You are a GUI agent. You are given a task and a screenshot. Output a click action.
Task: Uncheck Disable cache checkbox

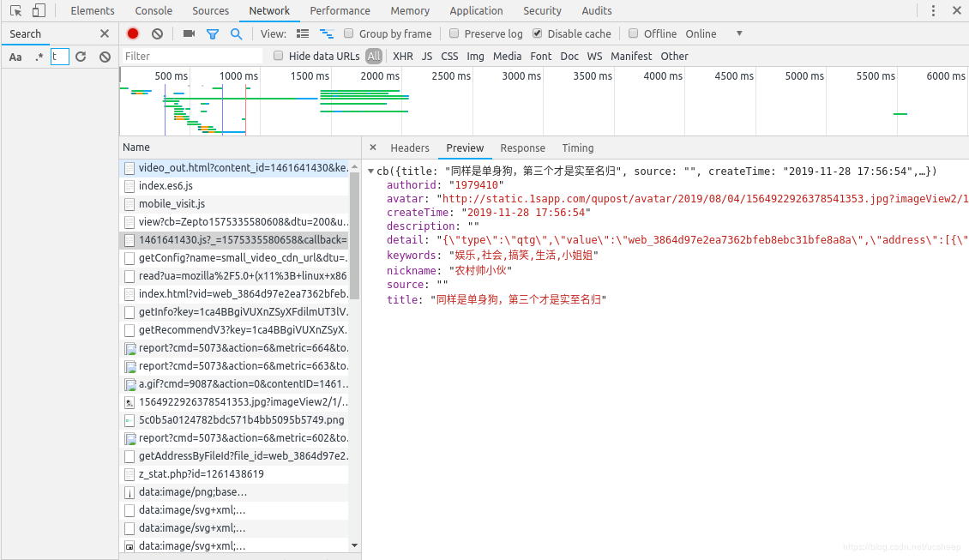pyautogui.click(x=537, y=33)
